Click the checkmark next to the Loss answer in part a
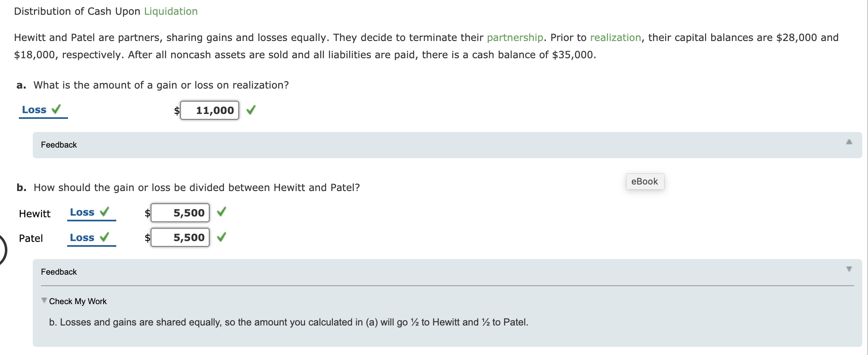The height and width of the screenshot is (355, 868). coord(57,109)
